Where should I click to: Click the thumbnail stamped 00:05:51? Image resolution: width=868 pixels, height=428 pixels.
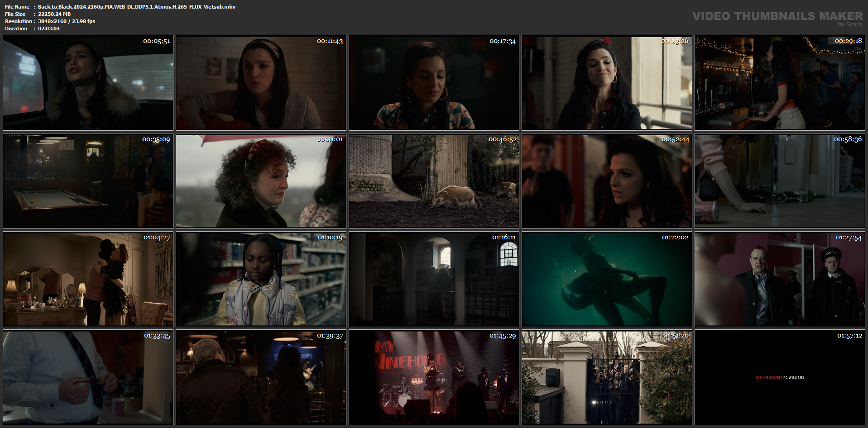point(88,83)
